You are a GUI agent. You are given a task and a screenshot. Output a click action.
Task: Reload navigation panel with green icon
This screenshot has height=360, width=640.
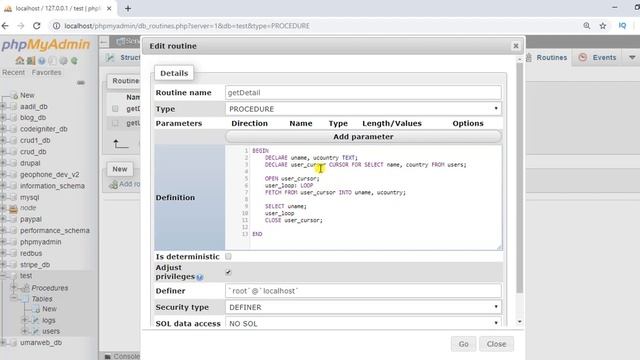point(74,61)
